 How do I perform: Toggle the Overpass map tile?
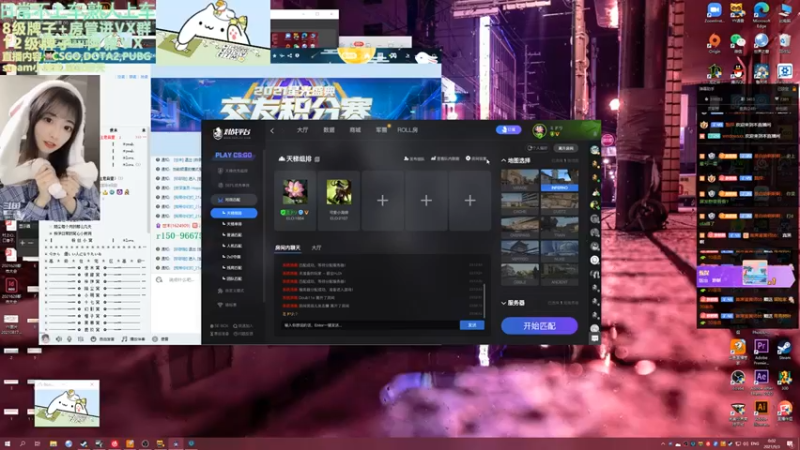(x=519, y=227)
